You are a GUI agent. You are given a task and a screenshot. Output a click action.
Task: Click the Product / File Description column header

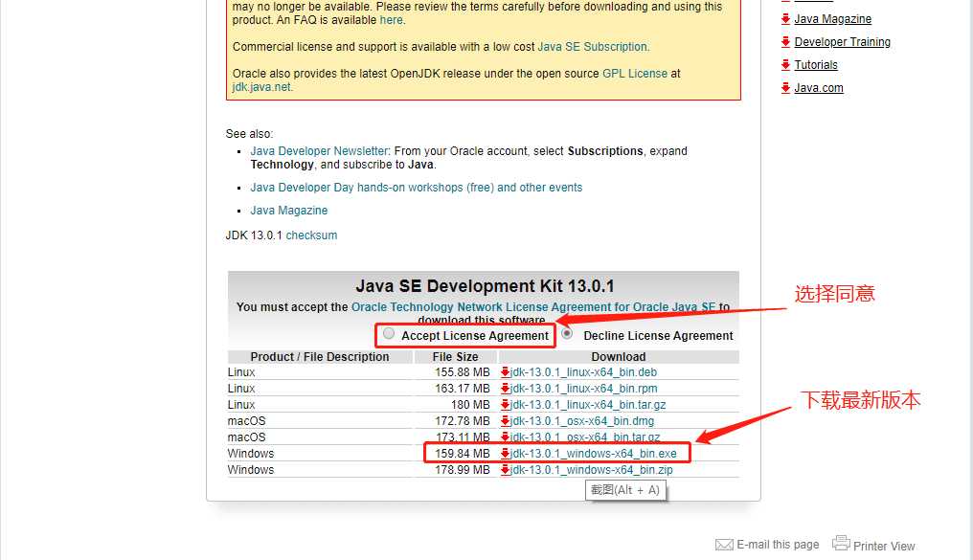[320, 357]
